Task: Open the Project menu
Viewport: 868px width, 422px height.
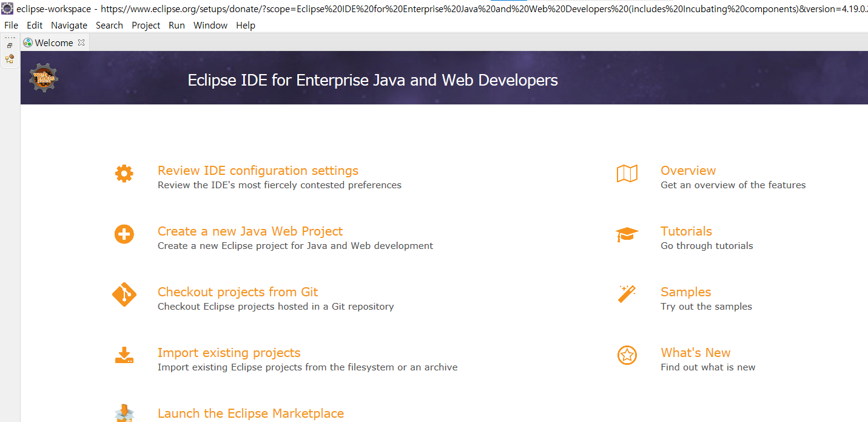Action: [146, 26]
